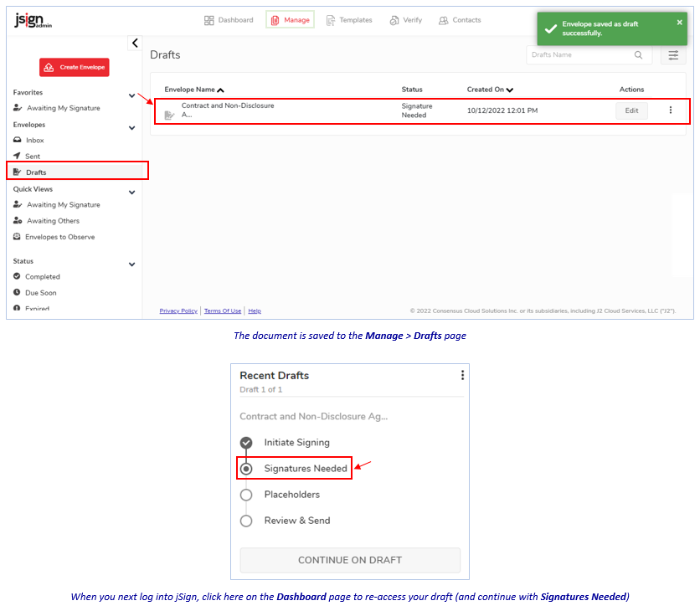Viewport: 700px width, 611px height.
Task: Click the Drafts pencil icon in sidebar
Action: click(x=17, y=172)
